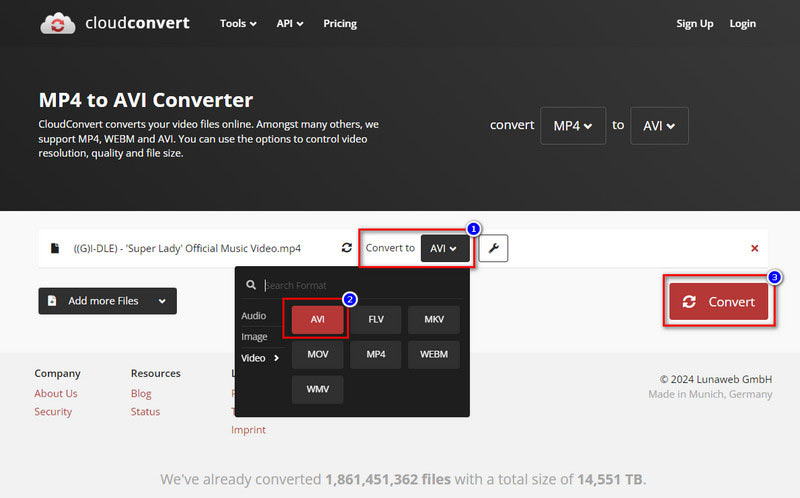
Task: Expand the Add more Files dropdown arrow
Action: (162, 301)
